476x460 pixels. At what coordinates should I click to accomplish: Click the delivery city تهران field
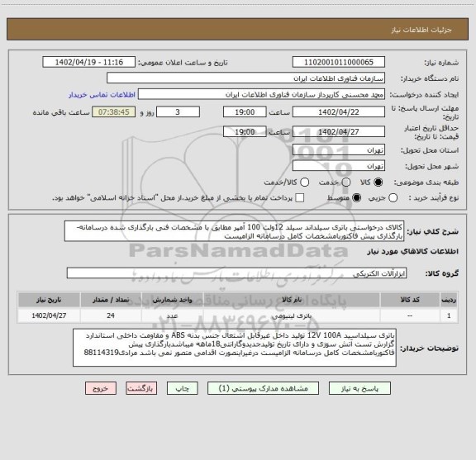339,166
